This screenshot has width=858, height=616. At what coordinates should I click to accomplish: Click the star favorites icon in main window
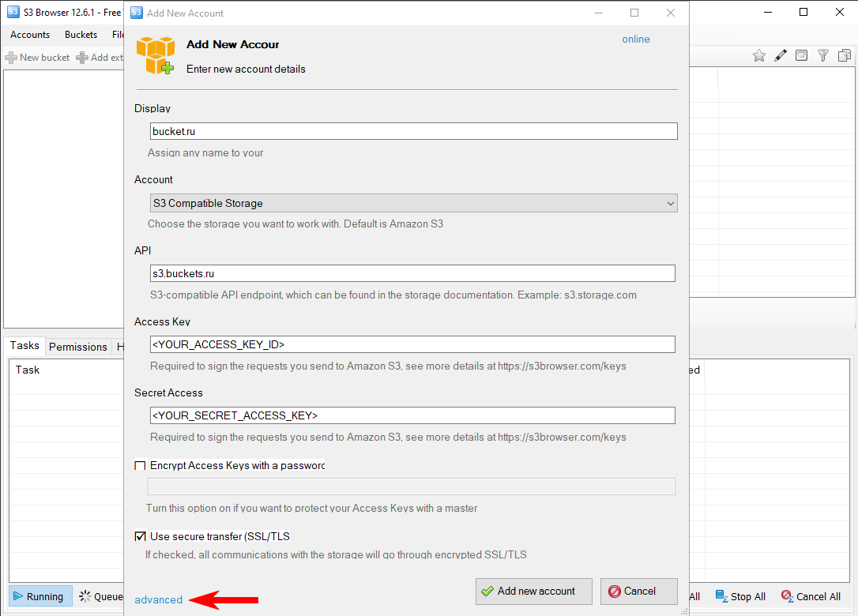pos(759,55)
